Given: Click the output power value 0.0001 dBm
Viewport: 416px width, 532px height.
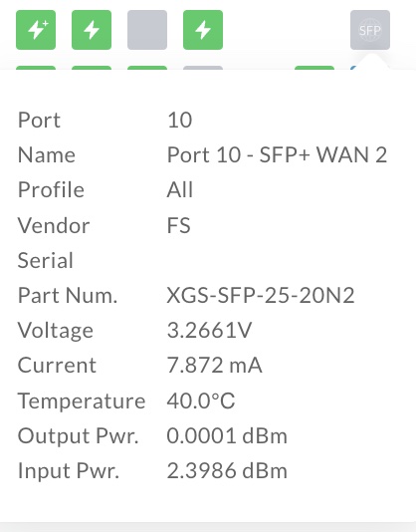Looking at the screenshot, I should (x=227, y=435).
